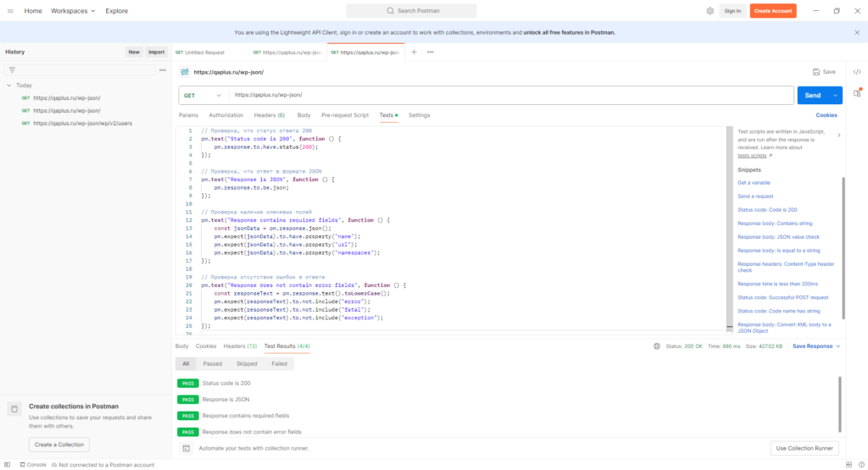This screenshot has height=470, width=868.
Task: Open the GET method dropdown
Action: (203, 96)
